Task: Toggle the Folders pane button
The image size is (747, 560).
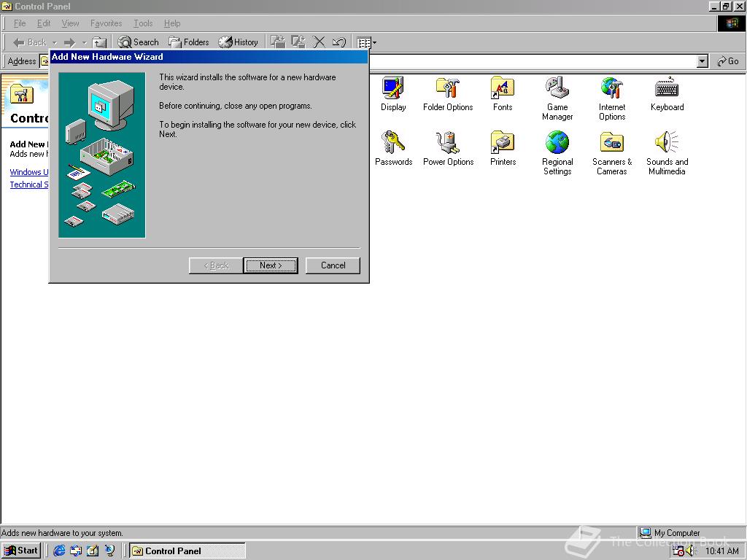Action: 189,42
